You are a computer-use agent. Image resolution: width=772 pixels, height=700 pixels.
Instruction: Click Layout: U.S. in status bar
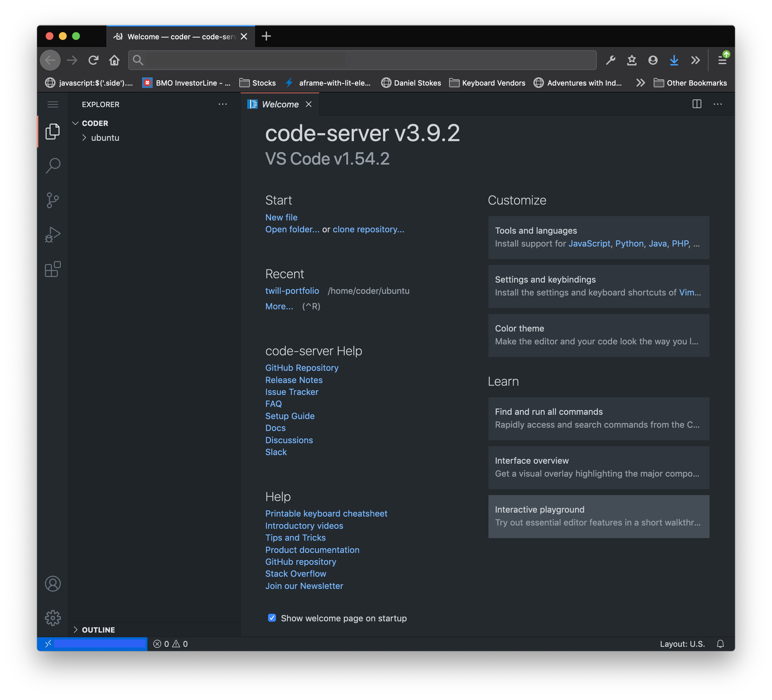[x=682, y=644]
